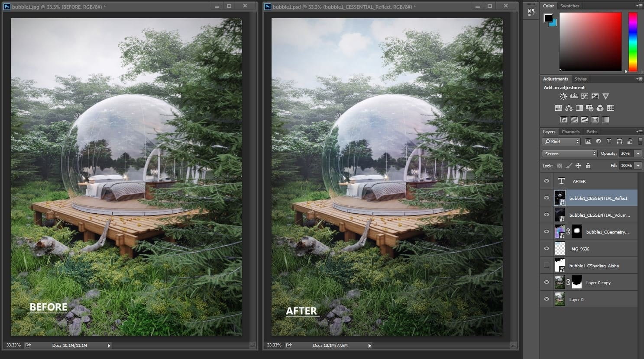The width and height of the screenshot is (644, 359).
Task: Hide the Layer 0 copy layer
Action: [x=547, y=282]
